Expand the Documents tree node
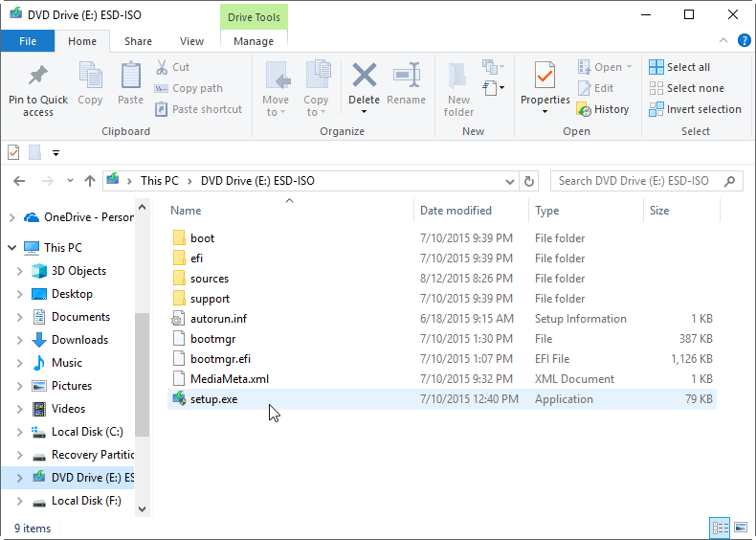Screen dimensions: 756x540 (x=20, y=317)
